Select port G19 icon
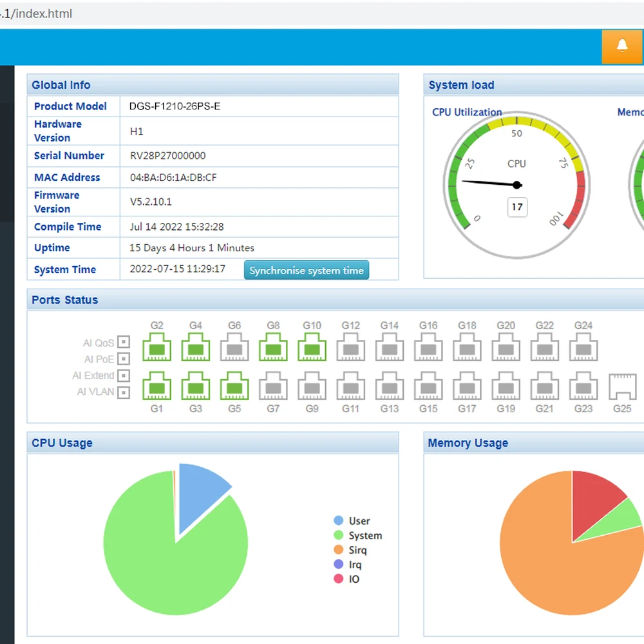Viewport: 644px width, 644px height. coord(506,386)
